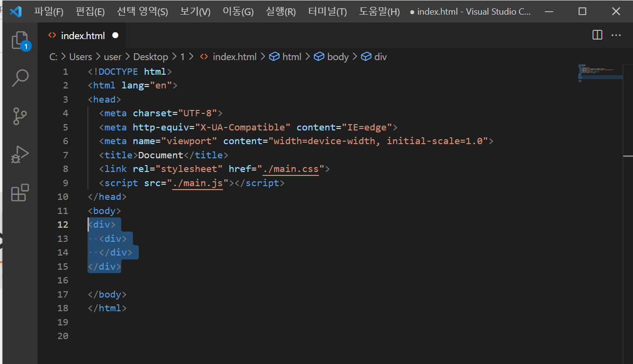Open the 터미널(T) menu
Screen dimensions: 633x364
[327, 12]
